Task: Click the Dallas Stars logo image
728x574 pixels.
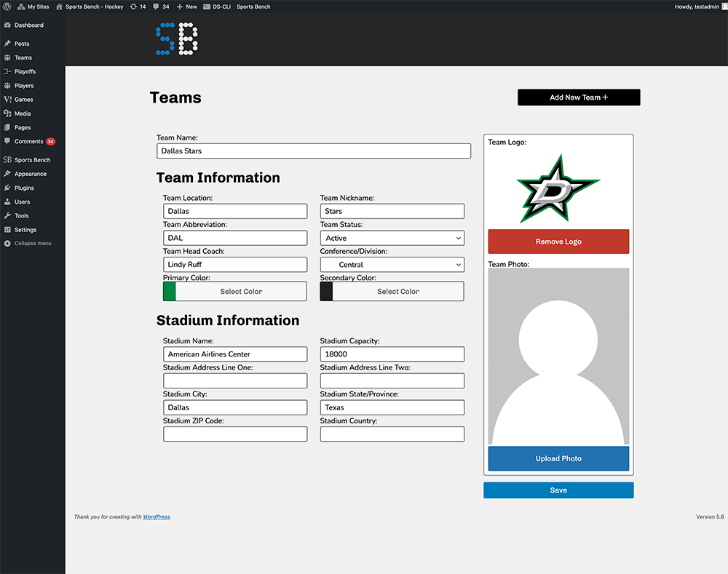Action: (x=558, y=189)
